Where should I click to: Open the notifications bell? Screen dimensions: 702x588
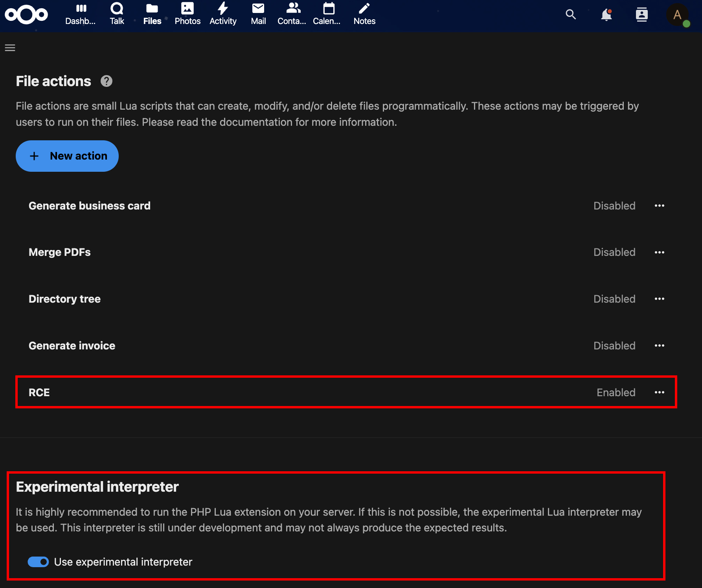606,15
